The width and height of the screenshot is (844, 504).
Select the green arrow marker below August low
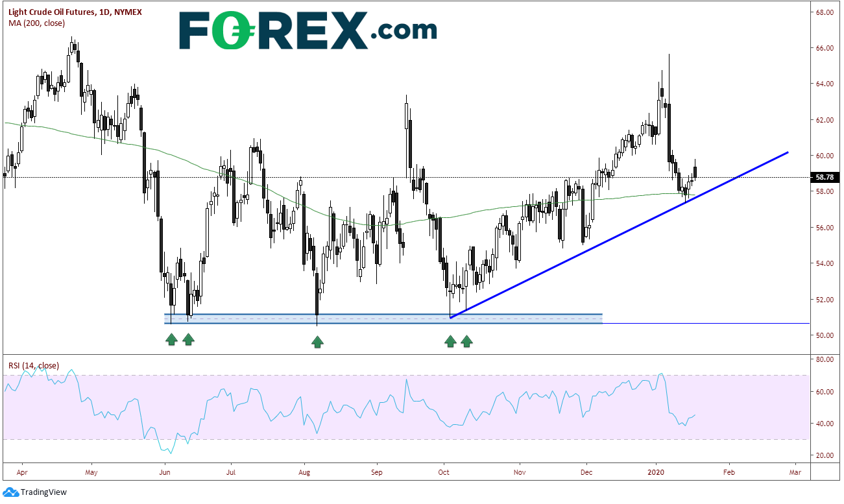[x=317, y=342]
